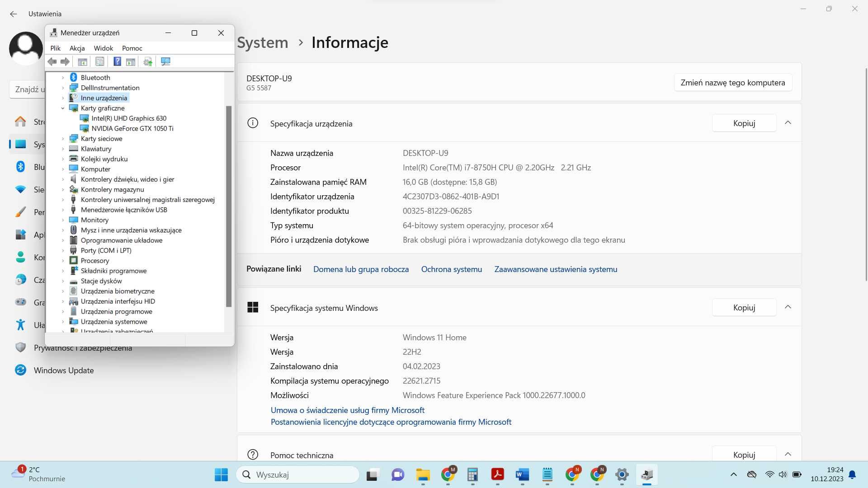Click Kopiuj for Specyfikacja systemu Windows

click(x=744, y=307)
